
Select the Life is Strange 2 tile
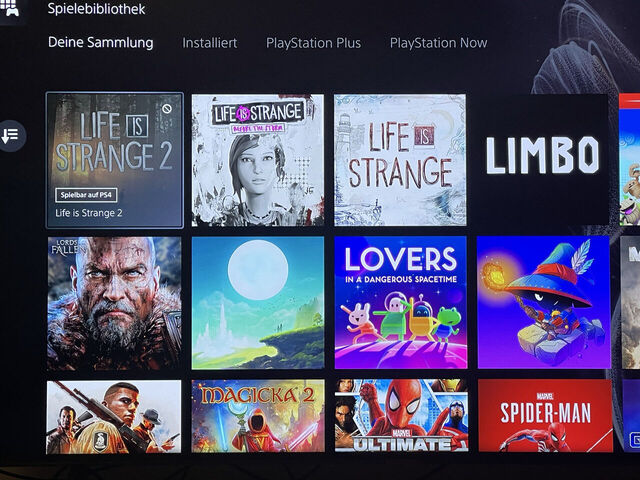tap(115, 160)
